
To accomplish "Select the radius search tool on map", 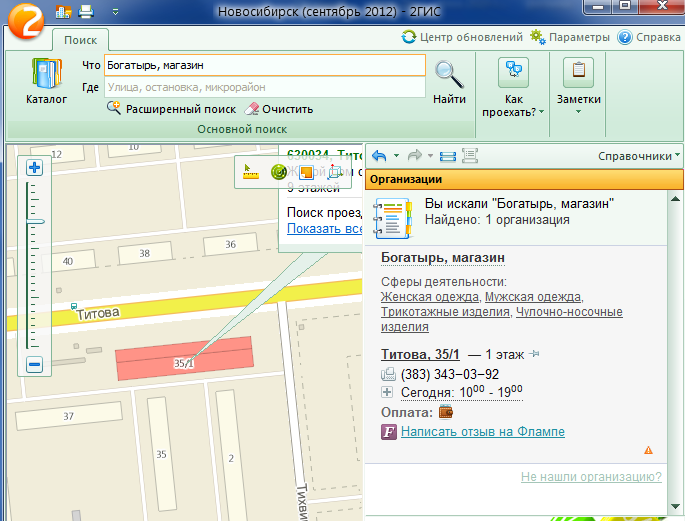I will coord(278,172).
